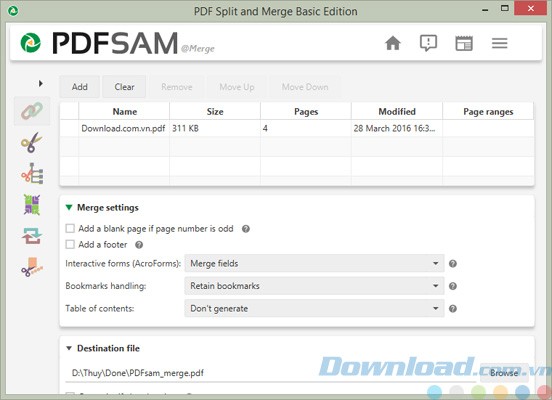Show help for blank page option
The width and height of the screenshot is (552, 400).
pyautogui.click(x=246, y=229)
